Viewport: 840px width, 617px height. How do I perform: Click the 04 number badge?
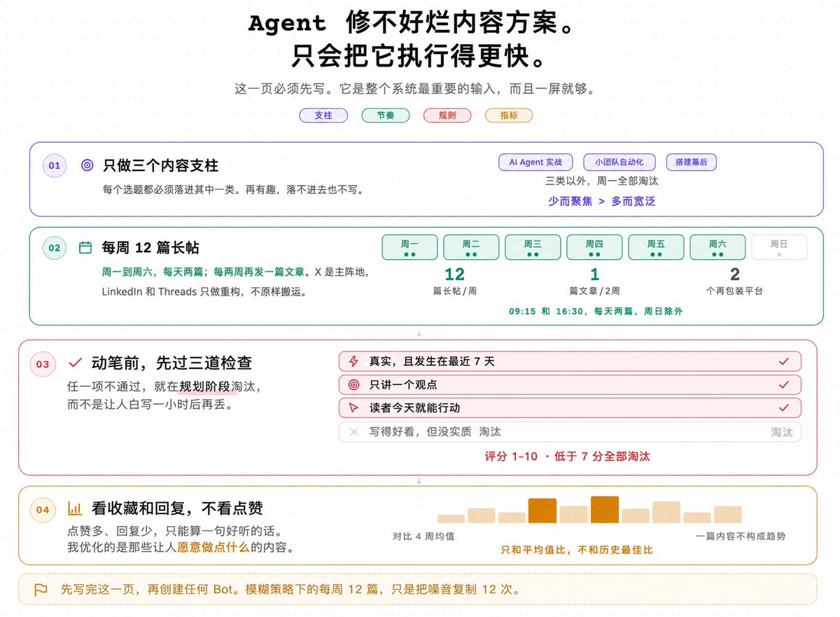[43, 509]
